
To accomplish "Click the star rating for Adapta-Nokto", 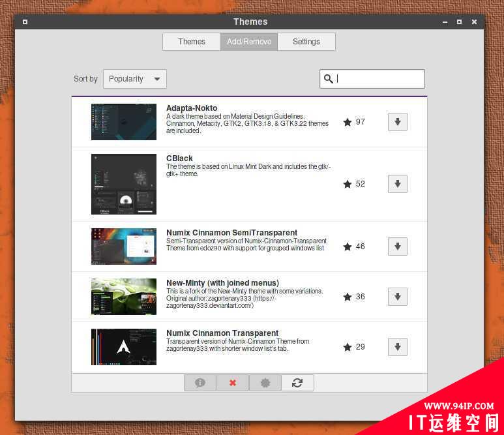I will pos(348,122).
